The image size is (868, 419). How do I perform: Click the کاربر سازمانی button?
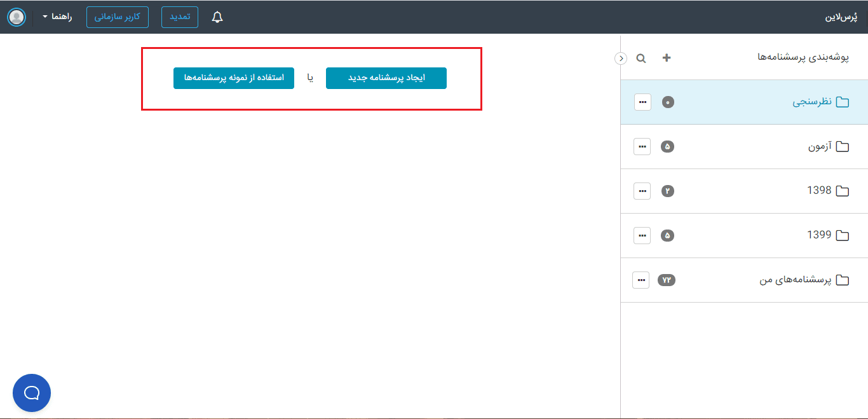point(118,17)
